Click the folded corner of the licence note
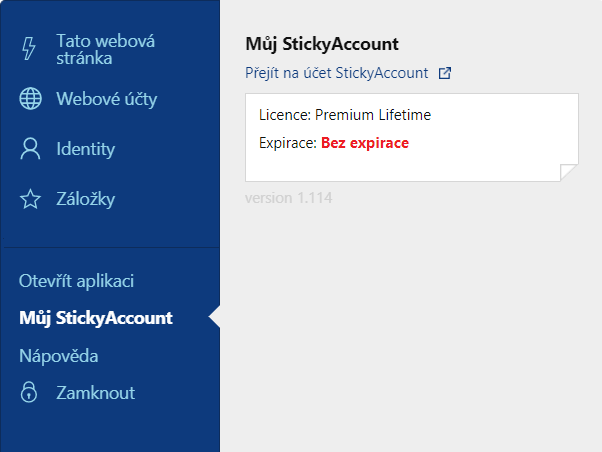Image resolution: width=602 pixels, height=452 pixels. point(569,172)
